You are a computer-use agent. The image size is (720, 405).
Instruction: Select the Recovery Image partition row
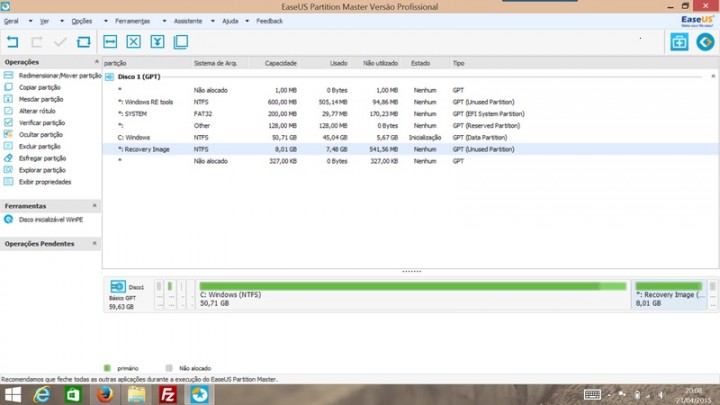coord(411,149)
